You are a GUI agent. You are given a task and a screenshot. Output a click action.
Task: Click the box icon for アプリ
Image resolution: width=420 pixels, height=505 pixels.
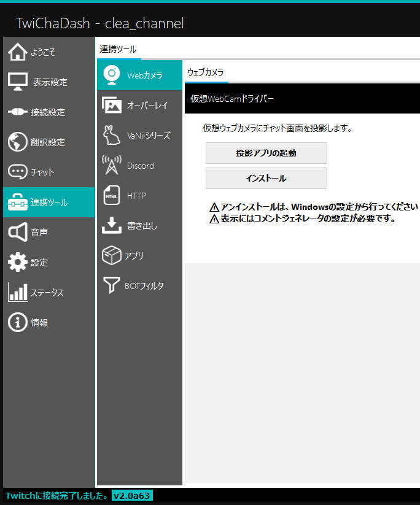pyautogui.click(x=112, y=255)
